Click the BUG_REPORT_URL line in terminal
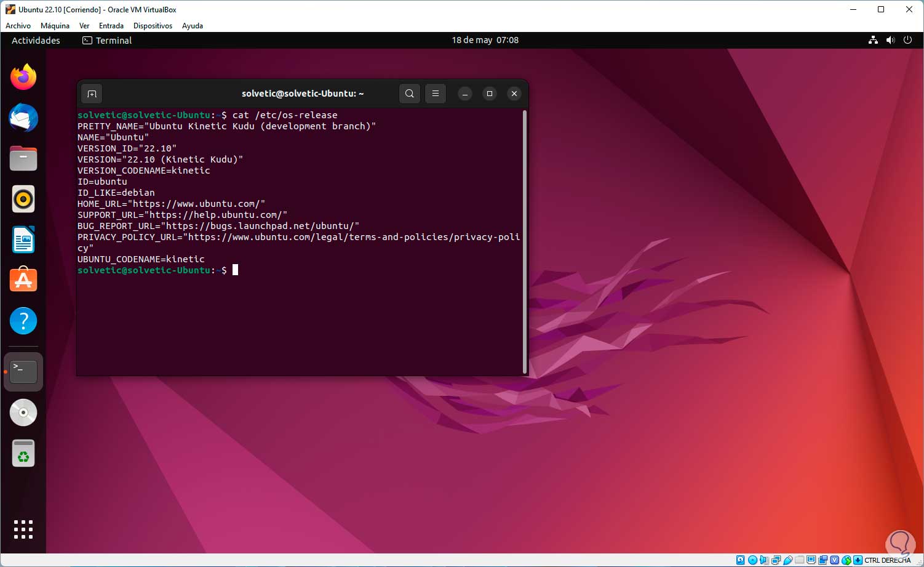The image size is (924, 567). pos(218,226)
